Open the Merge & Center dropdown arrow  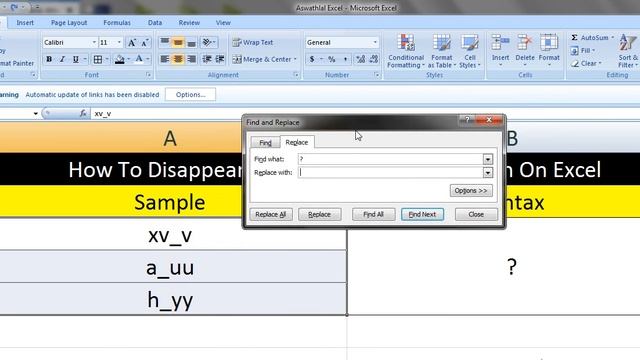click(295, 59)
